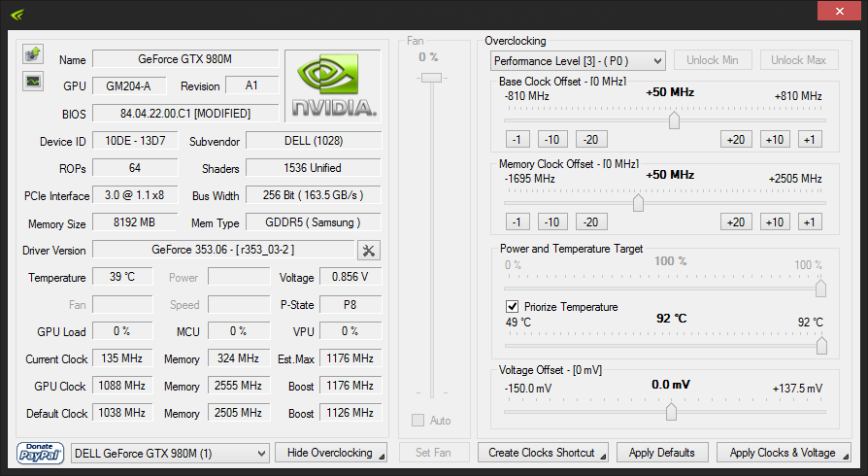This screenshot has width=868, height=476.
Task: Click +1 under Memory Clock Offset
Action: [810, 222]
